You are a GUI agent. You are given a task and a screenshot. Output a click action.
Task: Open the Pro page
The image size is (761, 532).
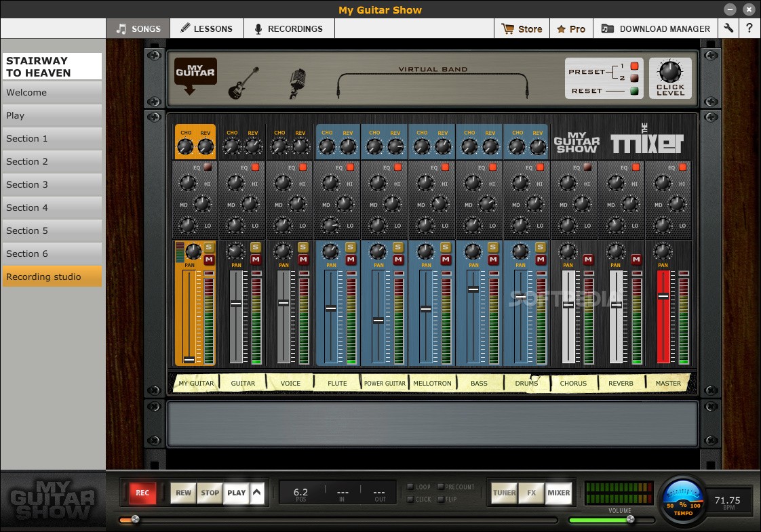pyautogui.click(x=571, y=28)
